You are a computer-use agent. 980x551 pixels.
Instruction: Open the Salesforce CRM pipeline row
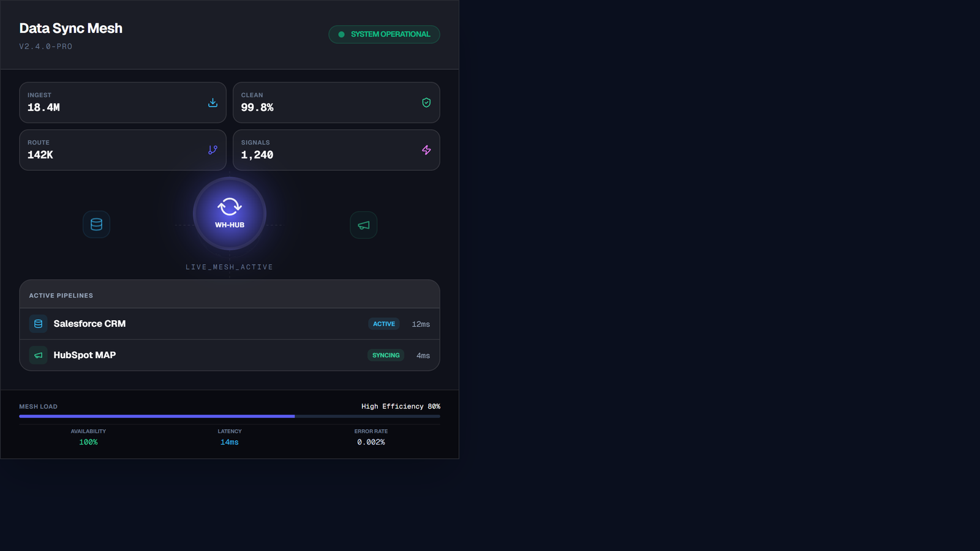coord(230,324)
